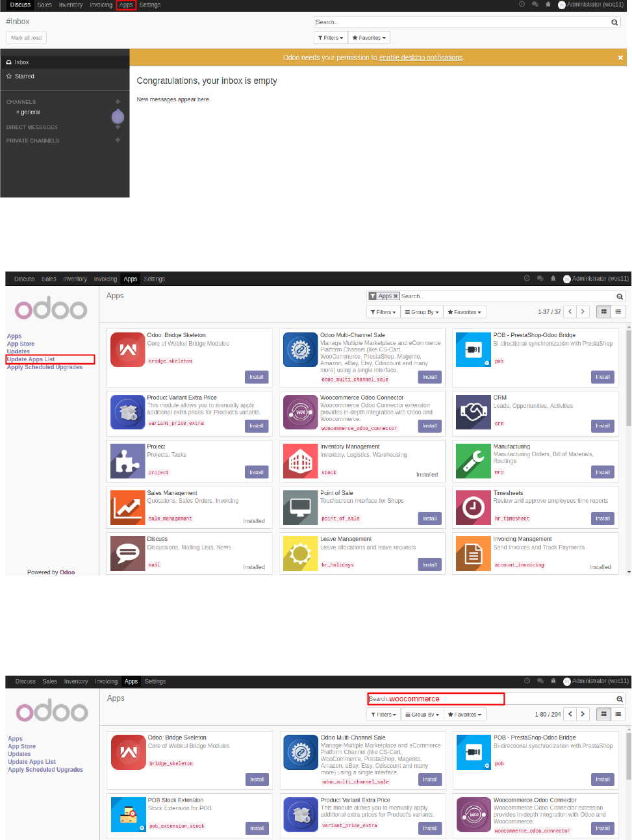Open the activities clock icon on the Inbox screen

(522, 5)
